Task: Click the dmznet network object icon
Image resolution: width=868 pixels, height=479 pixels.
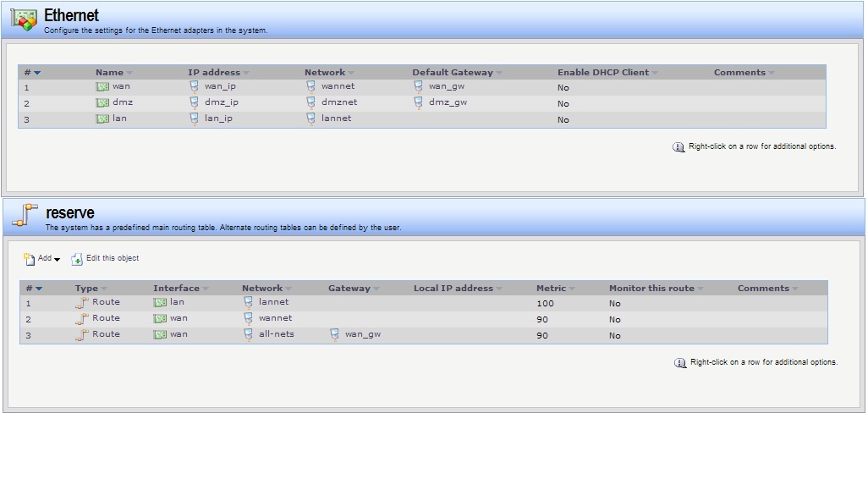Action: click(x=311, y=102)
